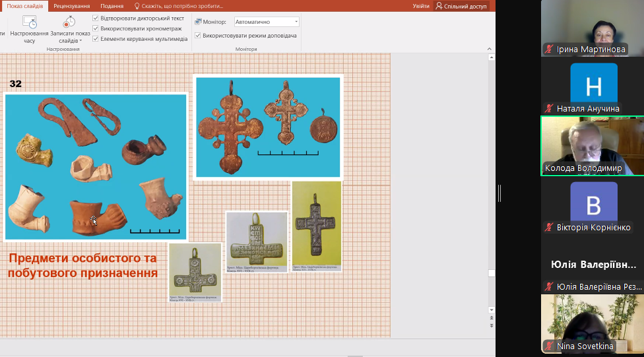Click the Rehearse Timings clock icon
The height and width of the screenshot is (357, 644).
29,22
